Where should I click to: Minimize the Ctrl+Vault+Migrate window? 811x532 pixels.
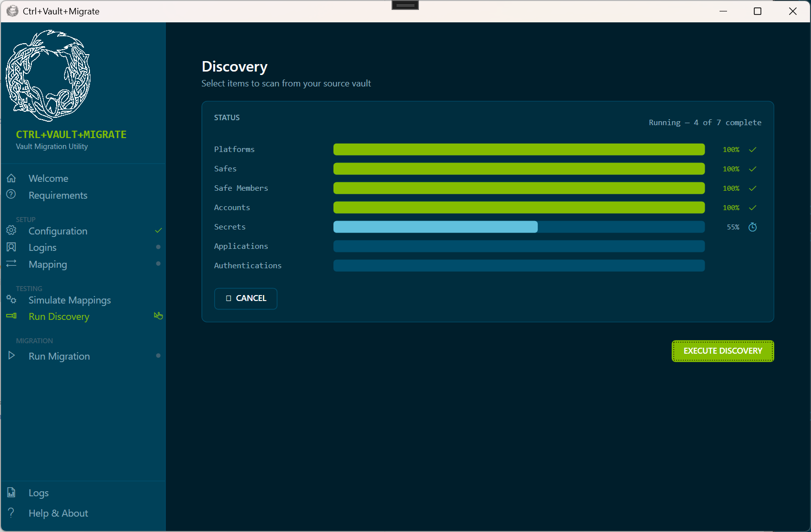[724, 11]
